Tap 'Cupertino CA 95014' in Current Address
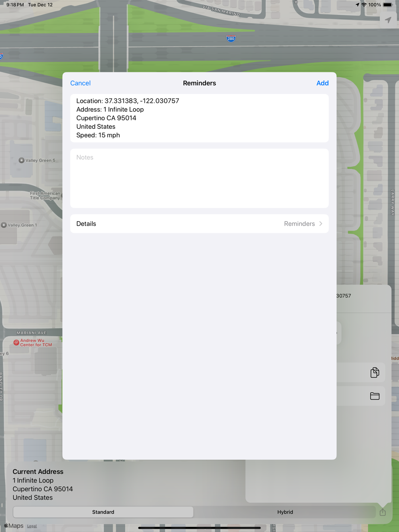This screenshot has width=399, height=532. (x=43, y=489)
